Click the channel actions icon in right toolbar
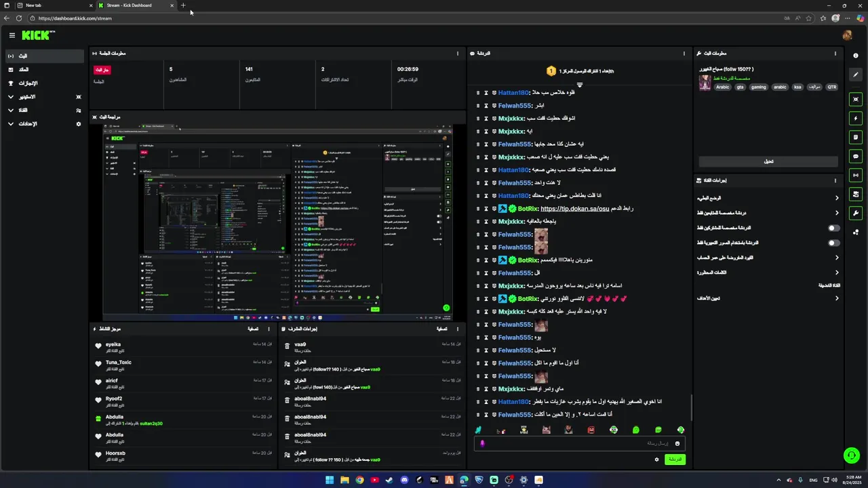 pos(856,194)
